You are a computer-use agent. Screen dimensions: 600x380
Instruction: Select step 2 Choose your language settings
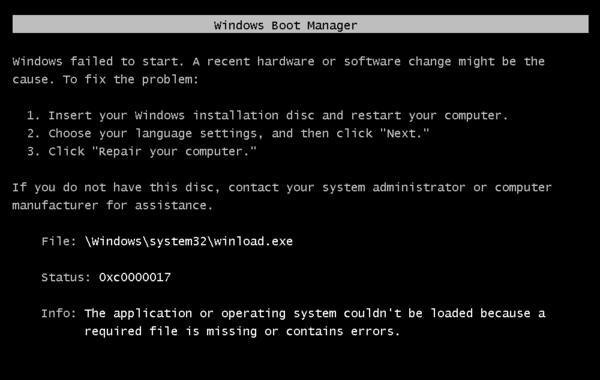click(x=228, y=134)
